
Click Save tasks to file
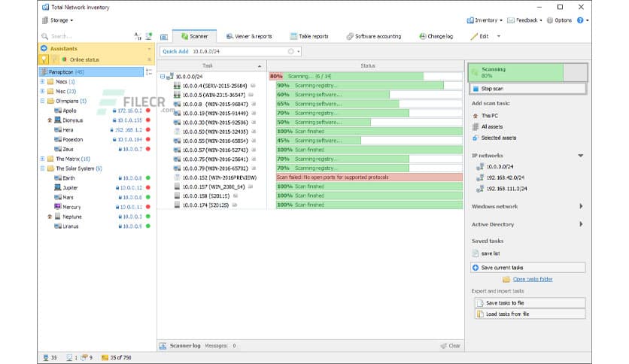tap(530, 303)
